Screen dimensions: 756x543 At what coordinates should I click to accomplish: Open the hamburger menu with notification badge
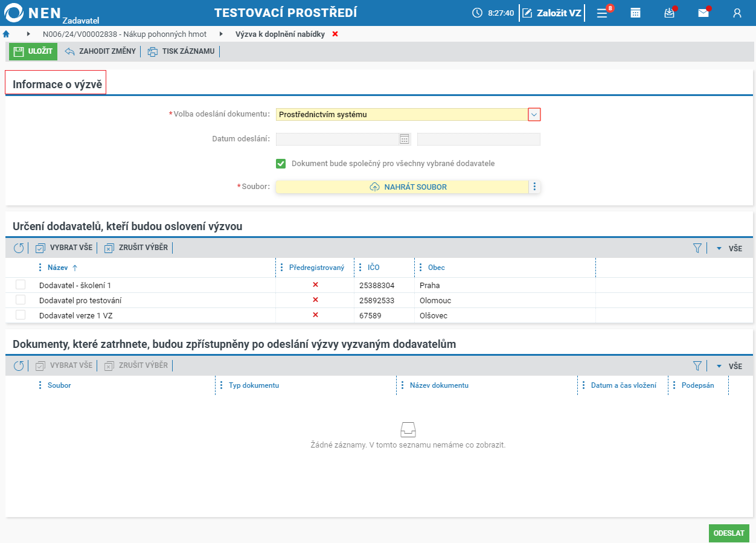click(x=602, y=13)
